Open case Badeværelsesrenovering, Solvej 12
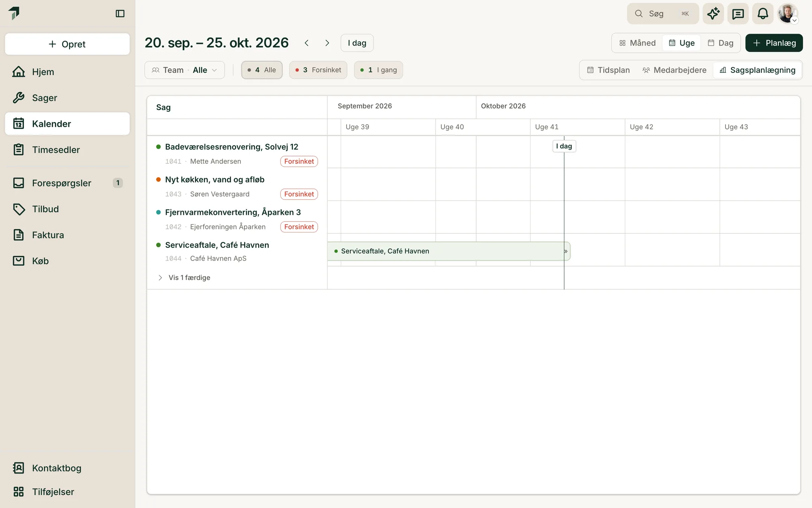The width and height of the screenshot is (812, 508). click(x=231, y=147)
